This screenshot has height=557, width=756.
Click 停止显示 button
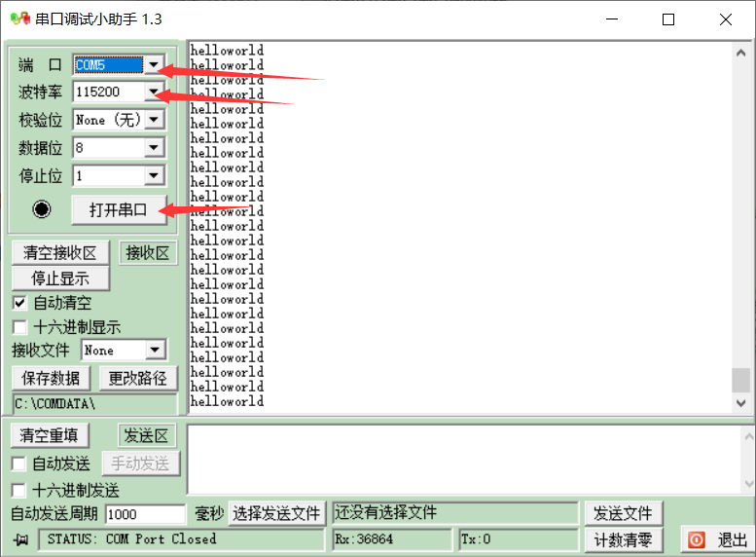pos(60,278)
